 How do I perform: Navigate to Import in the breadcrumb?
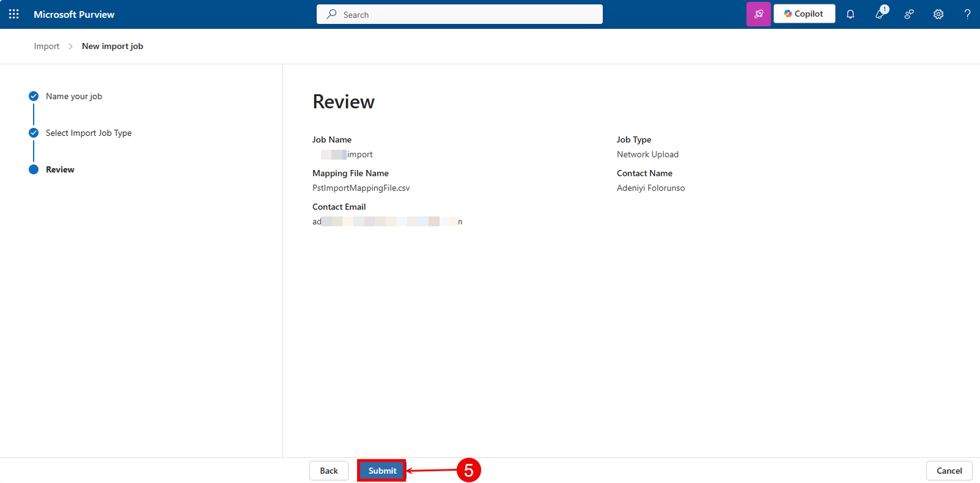47,47
